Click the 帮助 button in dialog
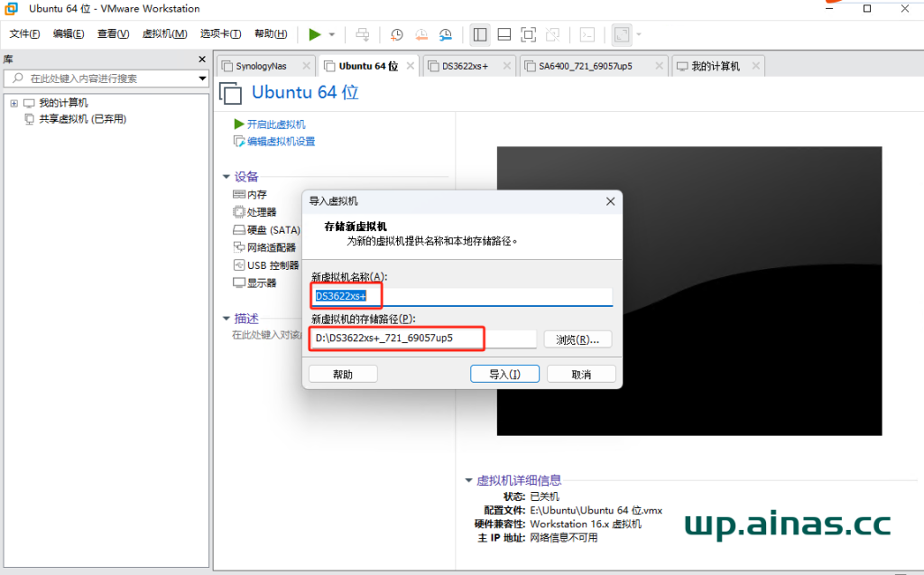The width and height of the screenshot is (924, 575). pyautogui.click(x=343, y=374)
